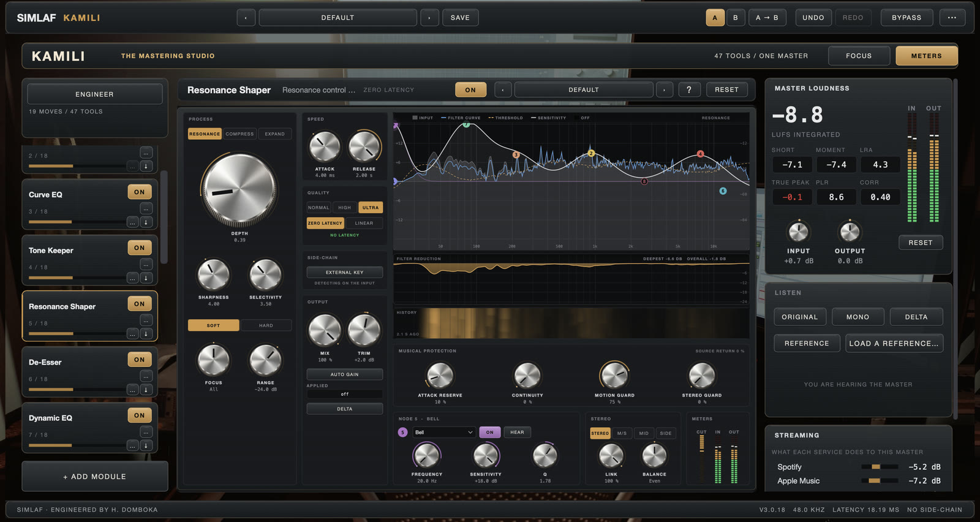Select node 8 on the resonance graph
The width and height of the screenshot is (980, 522).
(x=644, y=181)
